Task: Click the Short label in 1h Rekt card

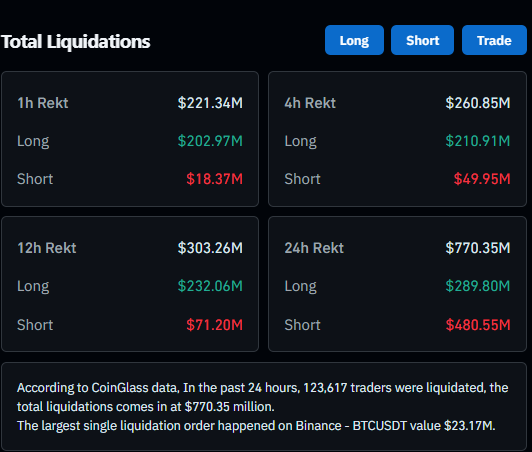Action: tap(35, 179)
